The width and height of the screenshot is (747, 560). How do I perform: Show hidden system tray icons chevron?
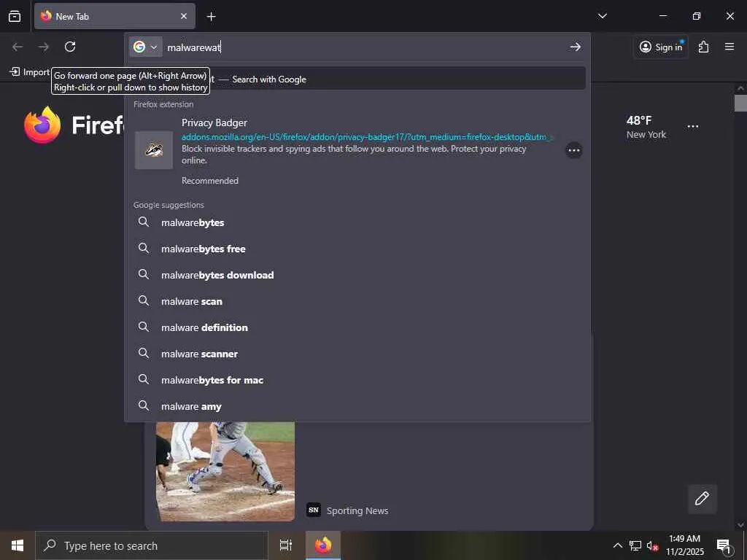pos(617,545)
